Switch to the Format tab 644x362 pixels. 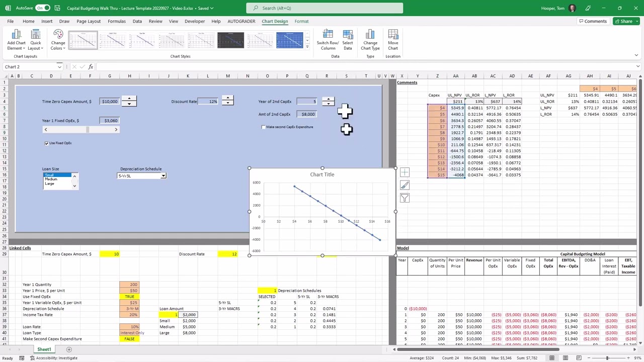point(302,21)
